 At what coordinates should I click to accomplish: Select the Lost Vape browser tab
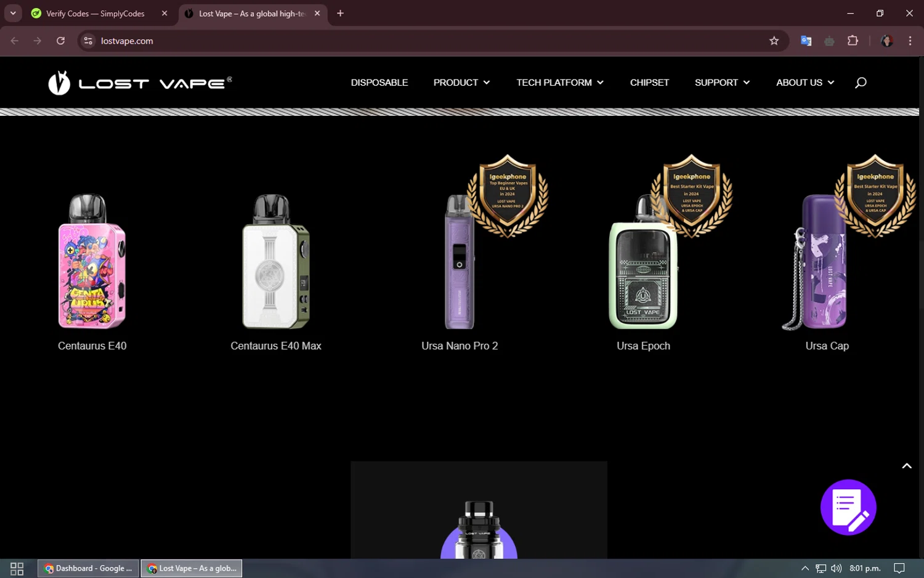(253, 13)
